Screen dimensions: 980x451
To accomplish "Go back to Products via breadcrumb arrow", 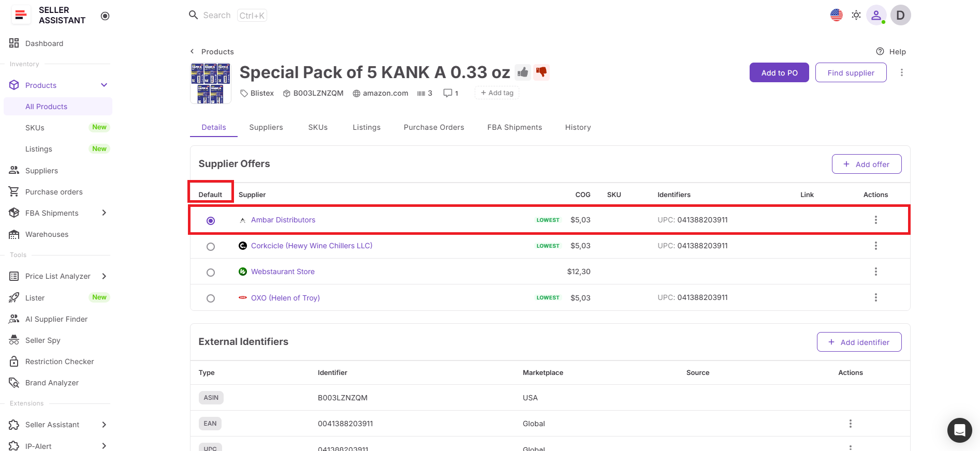I will [192, 51].
